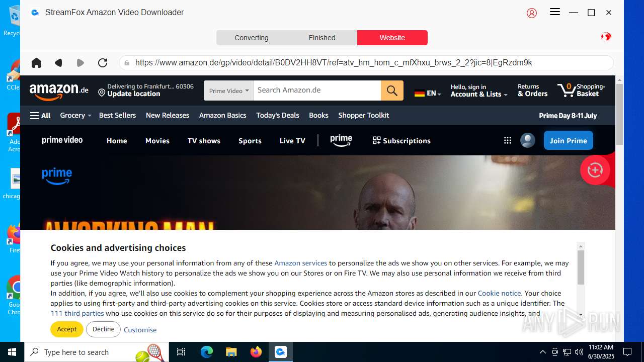Click the orange search magnifier button

[x=392, y=90]
